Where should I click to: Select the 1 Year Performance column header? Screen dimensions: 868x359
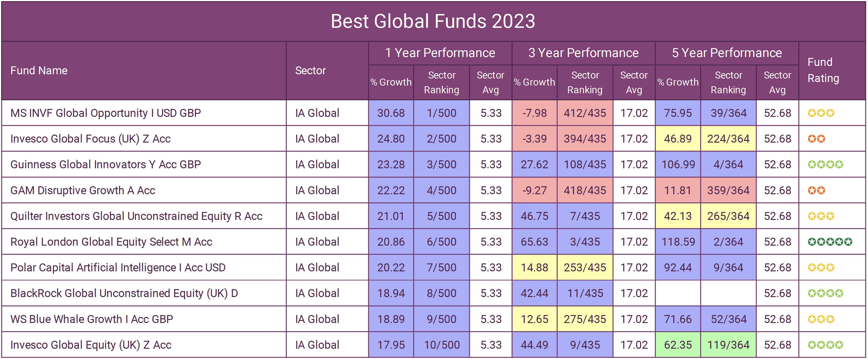[x=440, y=53]
